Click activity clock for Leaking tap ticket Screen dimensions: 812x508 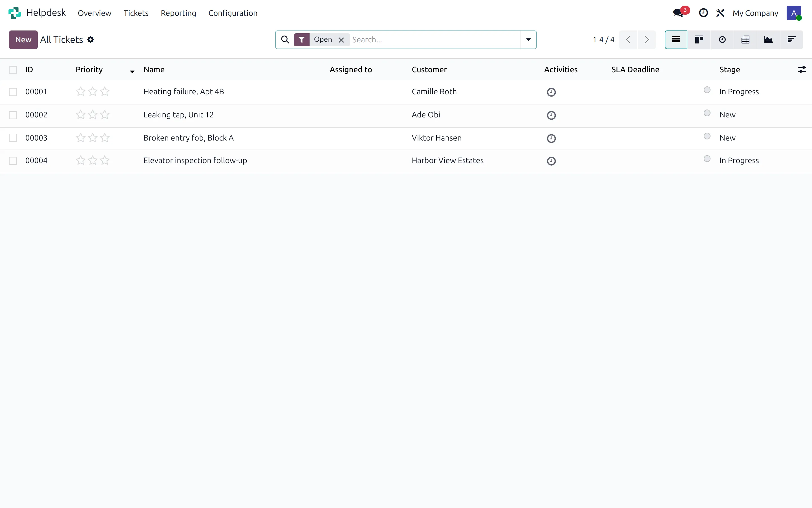pyautogui.click(x=551, y=115)
